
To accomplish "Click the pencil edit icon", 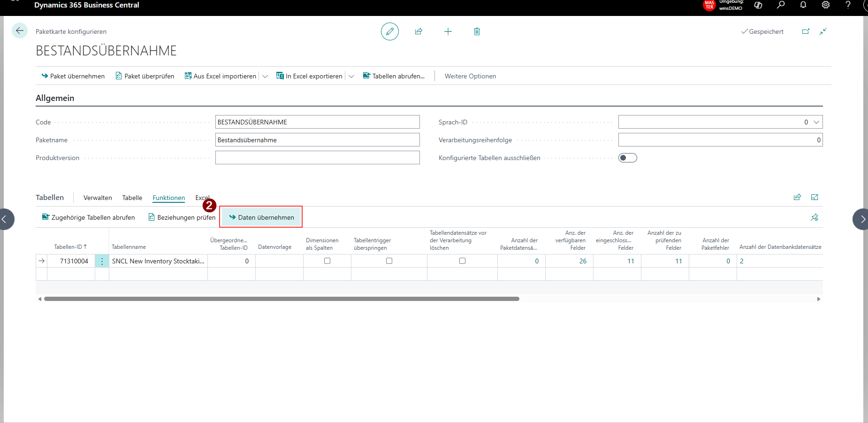I will [389, 31].
